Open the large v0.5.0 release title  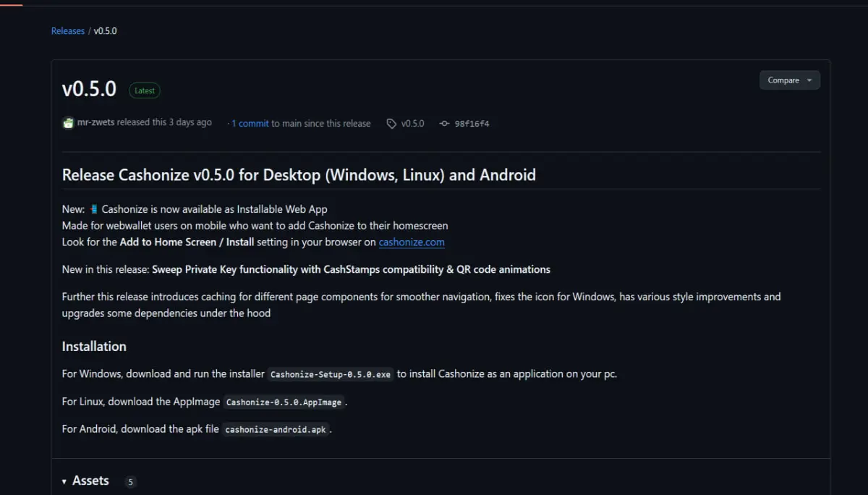[x=89, y=88]
